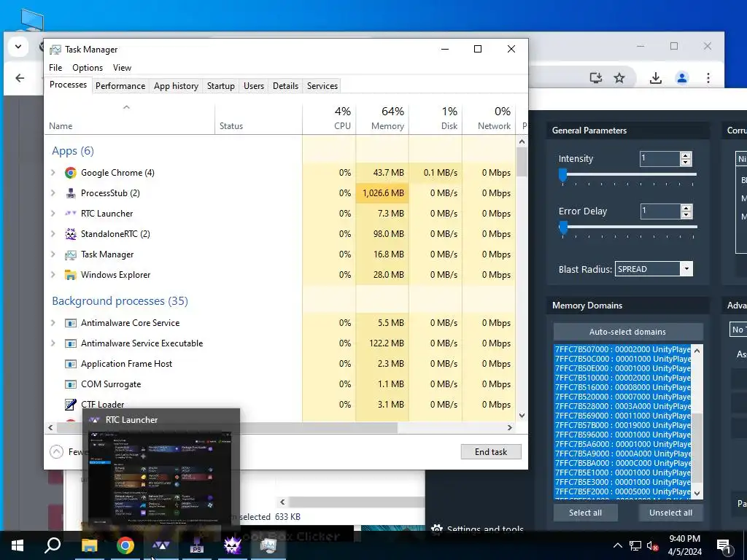Click the Antimalware Core Service icon
The width and height of the screenshot is (747, 560).
click(x=71, y=323)
